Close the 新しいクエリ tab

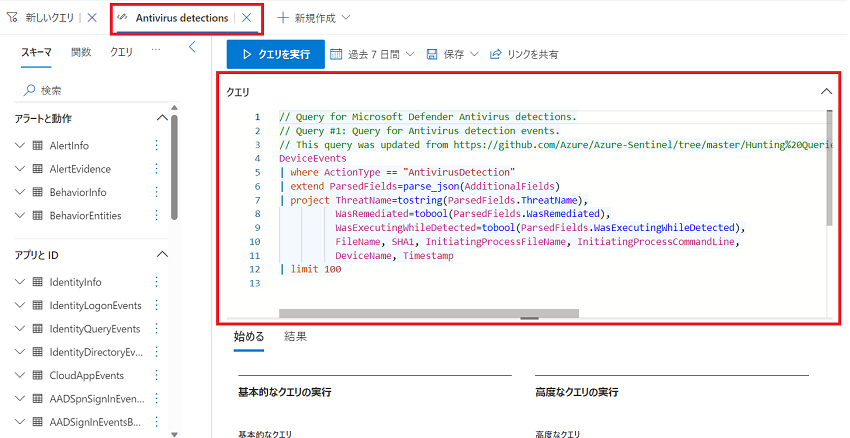92,17
